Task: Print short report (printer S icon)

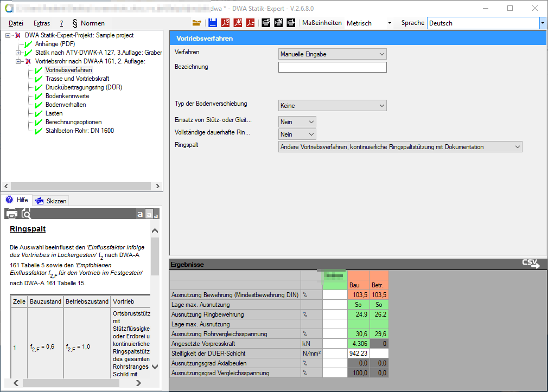Action: [x=266, y=23]
